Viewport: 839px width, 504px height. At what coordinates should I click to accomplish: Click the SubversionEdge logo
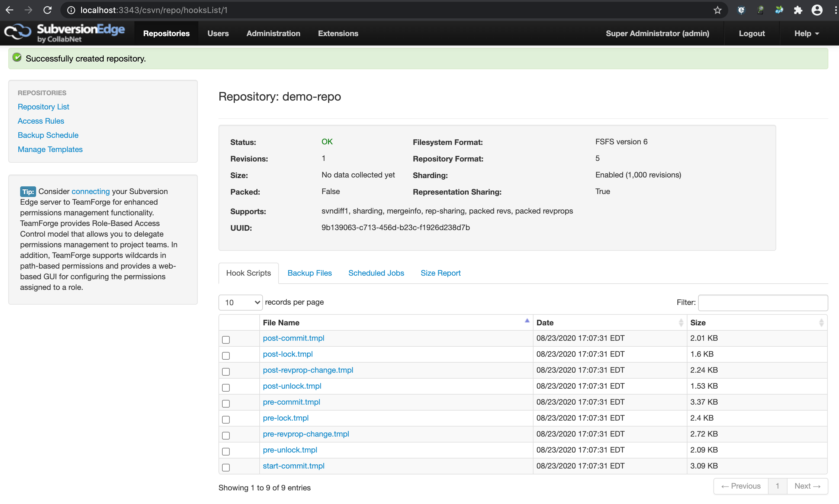tap(65, 33)
